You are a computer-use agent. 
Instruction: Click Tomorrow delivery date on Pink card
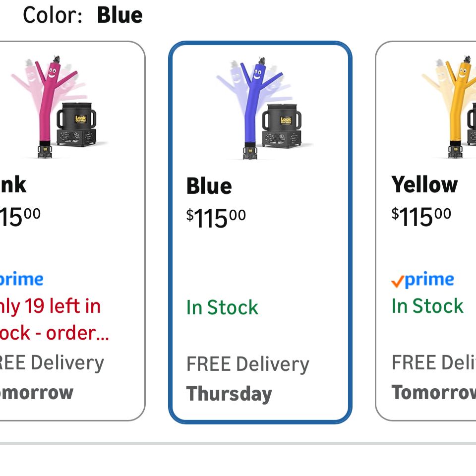point(37,392)
